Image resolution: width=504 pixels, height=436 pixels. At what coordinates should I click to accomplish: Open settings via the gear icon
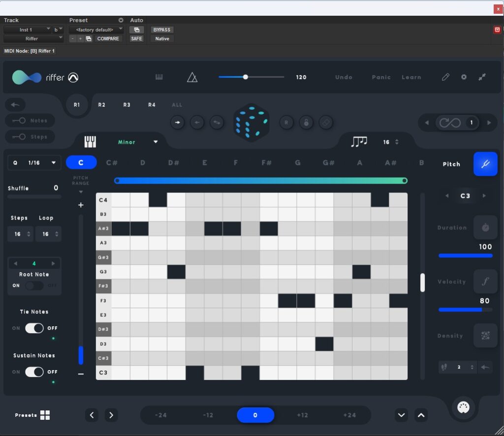464,77
